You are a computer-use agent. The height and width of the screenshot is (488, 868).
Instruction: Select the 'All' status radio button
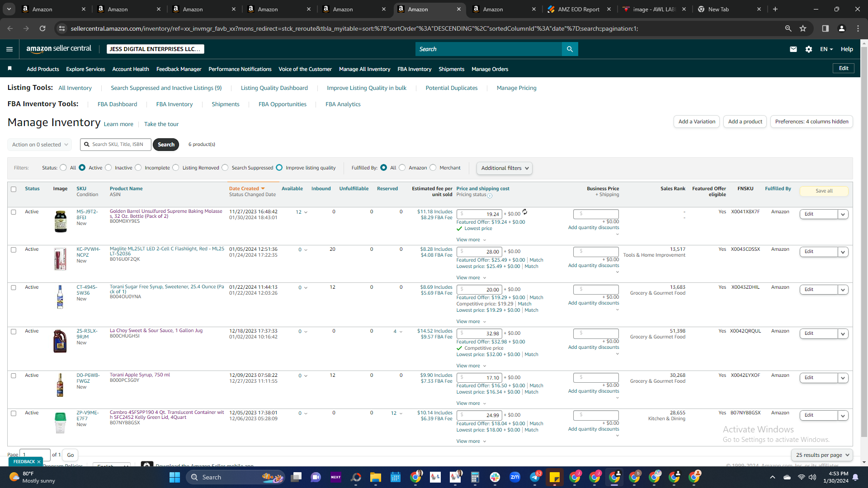[x=63, y=168]
